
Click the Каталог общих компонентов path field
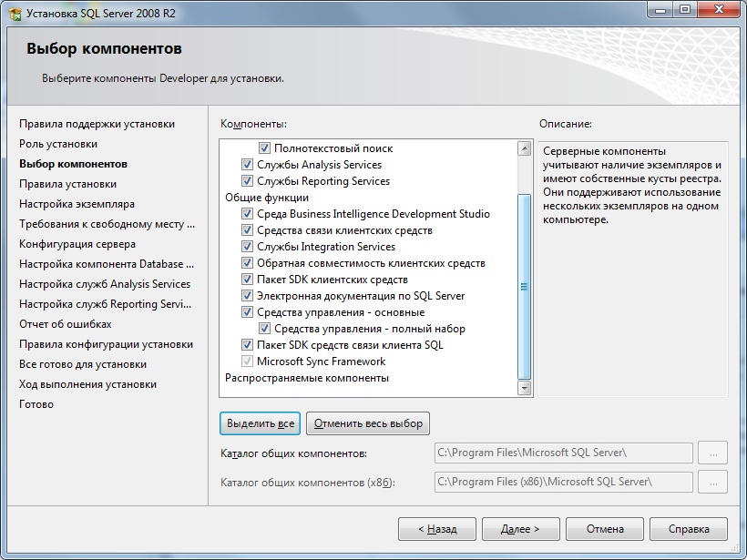click(x=564, y=453)
